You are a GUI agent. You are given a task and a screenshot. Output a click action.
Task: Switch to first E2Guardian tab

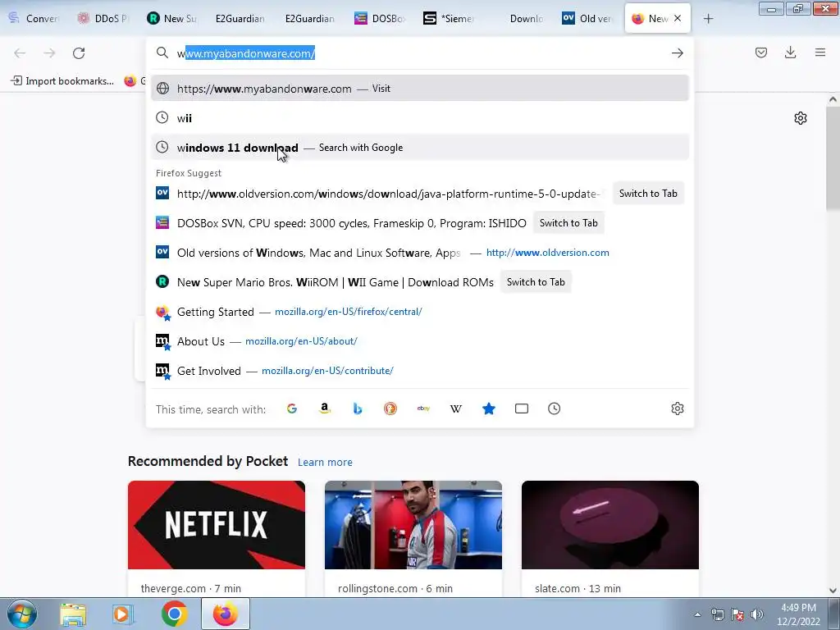click(x=240, y=18)
